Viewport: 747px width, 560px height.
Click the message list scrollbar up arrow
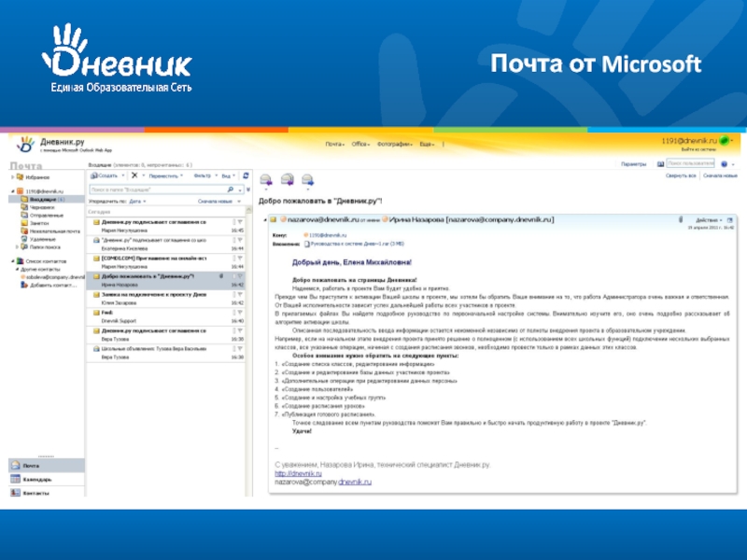click(x=248, y=210)
